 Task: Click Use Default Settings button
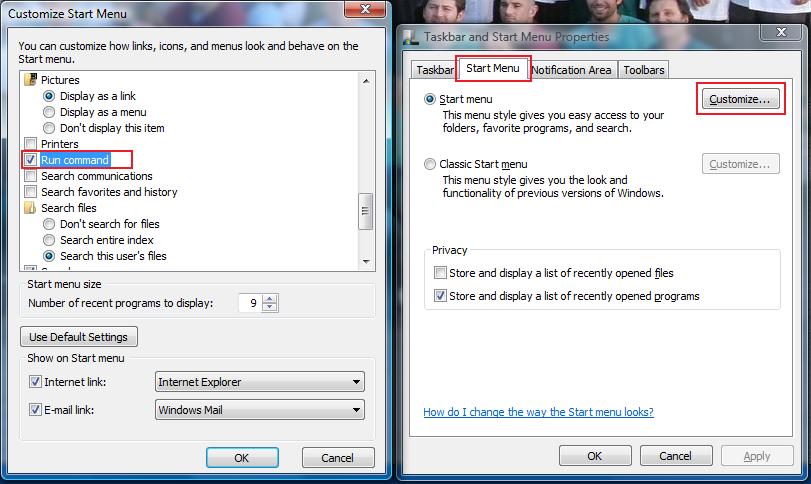(x=79, y=337)
